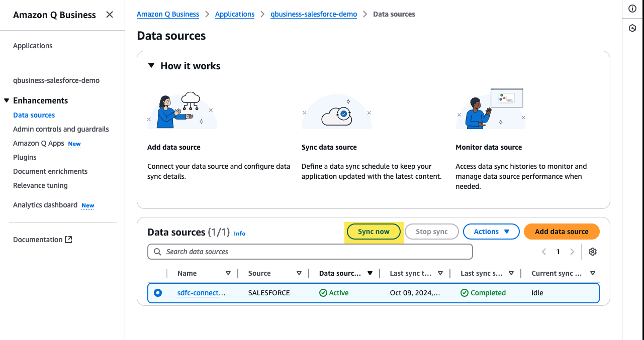Image resolution: width=644 pixels, height=340 pixels.
Task: Open the resource hexagon icon below the Info icon
Action: click(x=632, y=28)
